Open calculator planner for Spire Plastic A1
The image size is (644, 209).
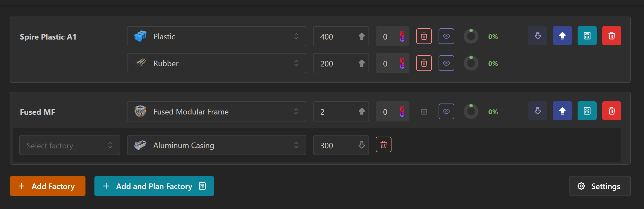(x=587, y=36)
